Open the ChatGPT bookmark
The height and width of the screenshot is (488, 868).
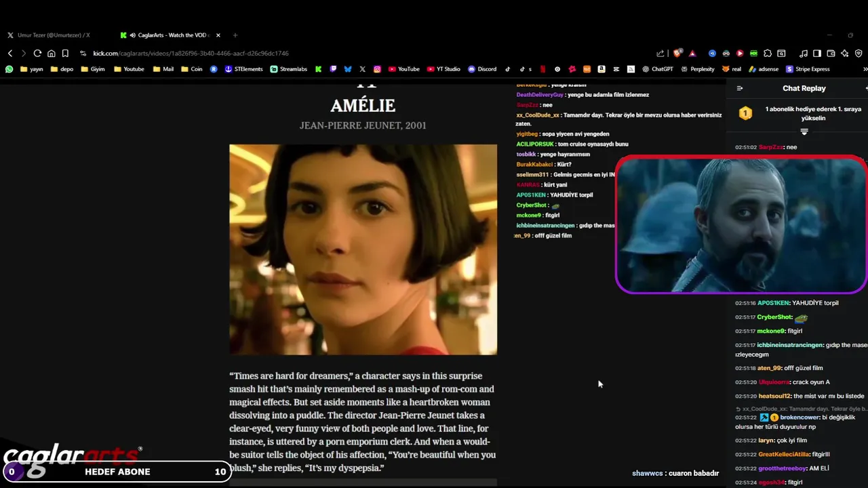pos(657,69)
